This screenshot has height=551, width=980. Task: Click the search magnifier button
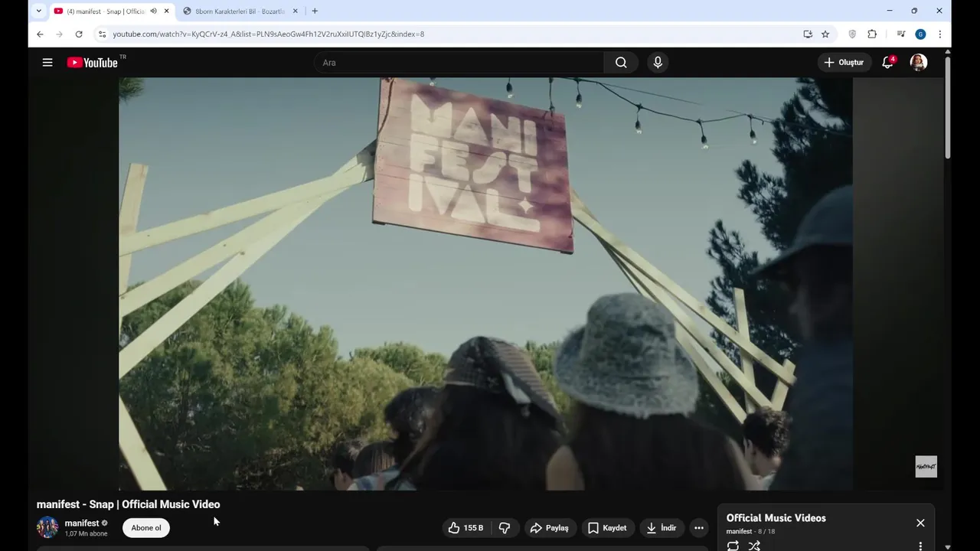(x=621, y=63)
